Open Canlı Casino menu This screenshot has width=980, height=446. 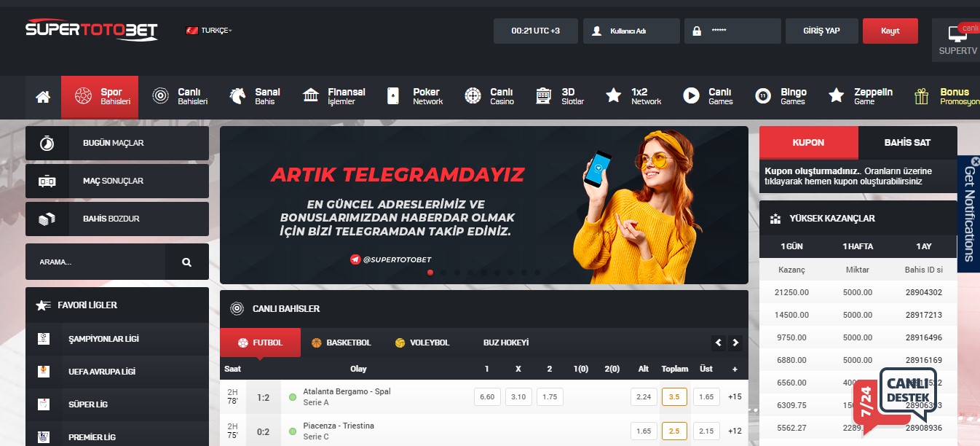tap(489, 97)
